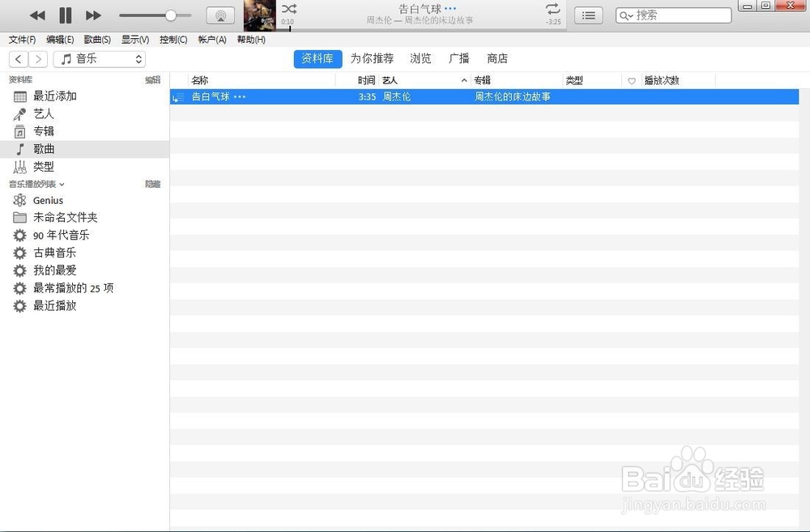The image size is (810, 532).
Task: Sort by the 专辑 column header
Action: 517,81
